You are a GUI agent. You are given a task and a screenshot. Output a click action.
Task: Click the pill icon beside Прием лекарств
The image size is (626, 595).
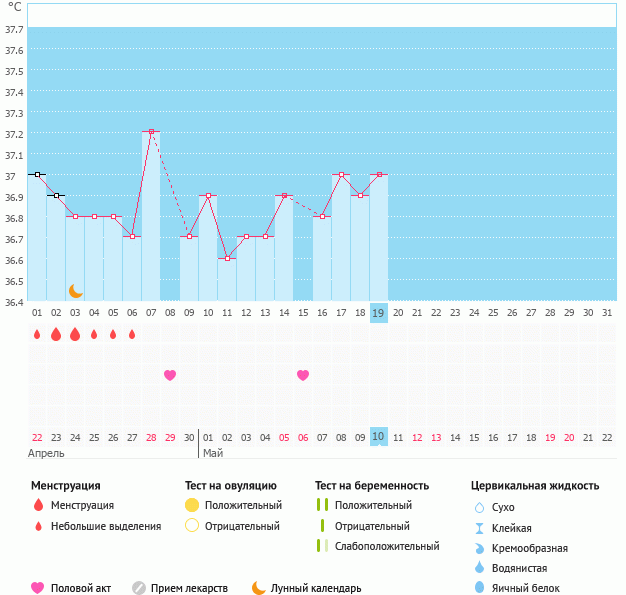(139, 588)
